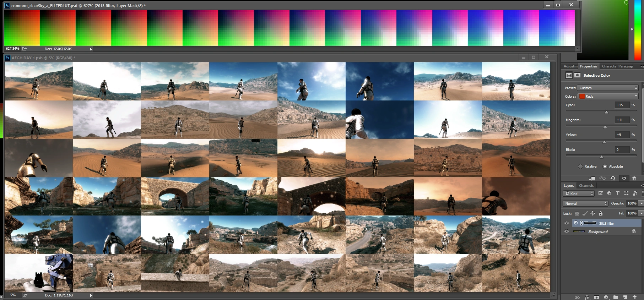Click the layer mask icon in Properties

[578, 75]
